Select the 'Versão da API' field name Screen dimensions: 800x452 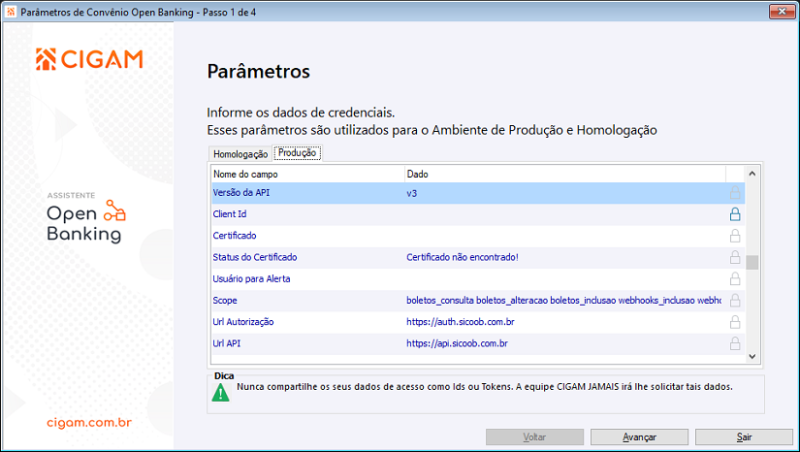[x=241, y=192]
